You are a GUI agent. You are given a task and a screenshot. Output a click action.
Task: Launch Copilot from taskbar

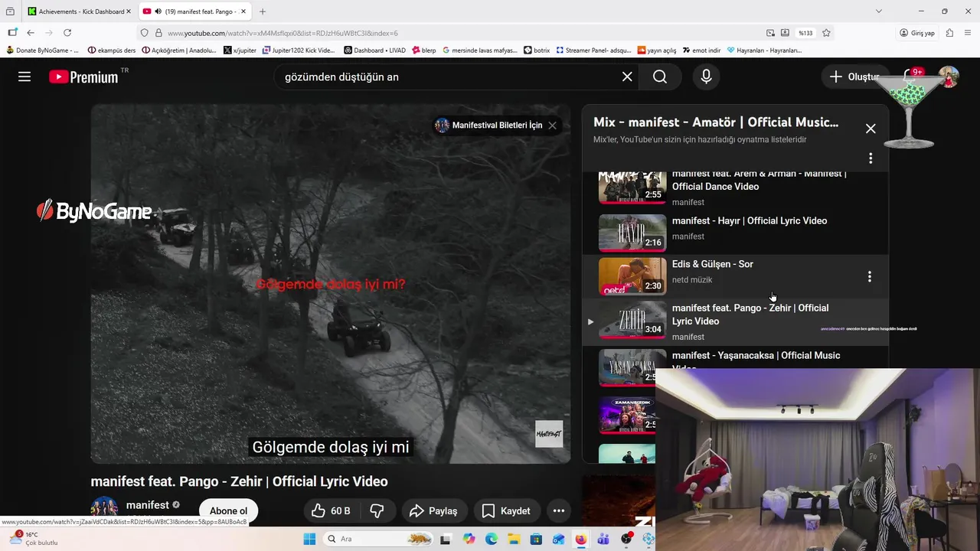(x=469, y=539)
